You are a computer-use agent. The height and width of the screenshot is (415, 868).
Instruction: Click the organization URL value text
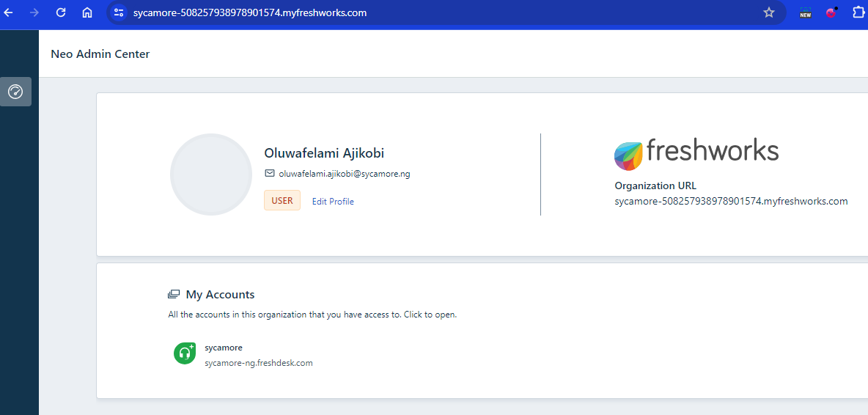click(731, 202)
